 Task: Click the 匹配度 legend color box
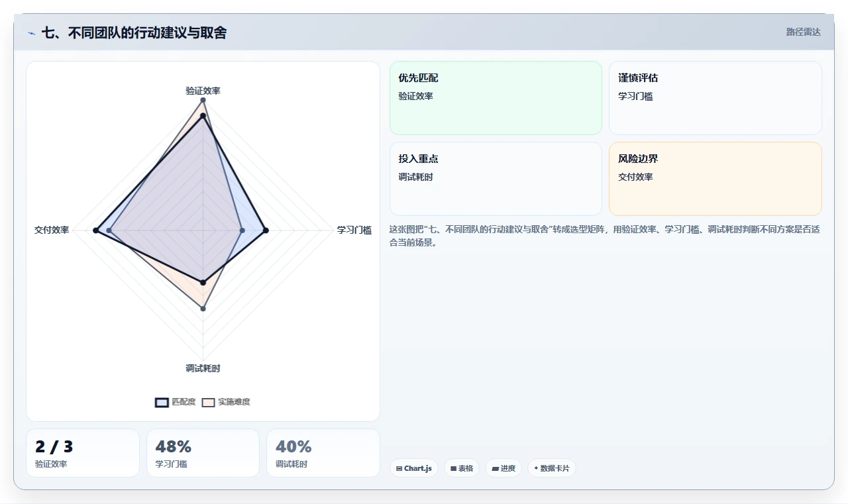pos(162,402)
